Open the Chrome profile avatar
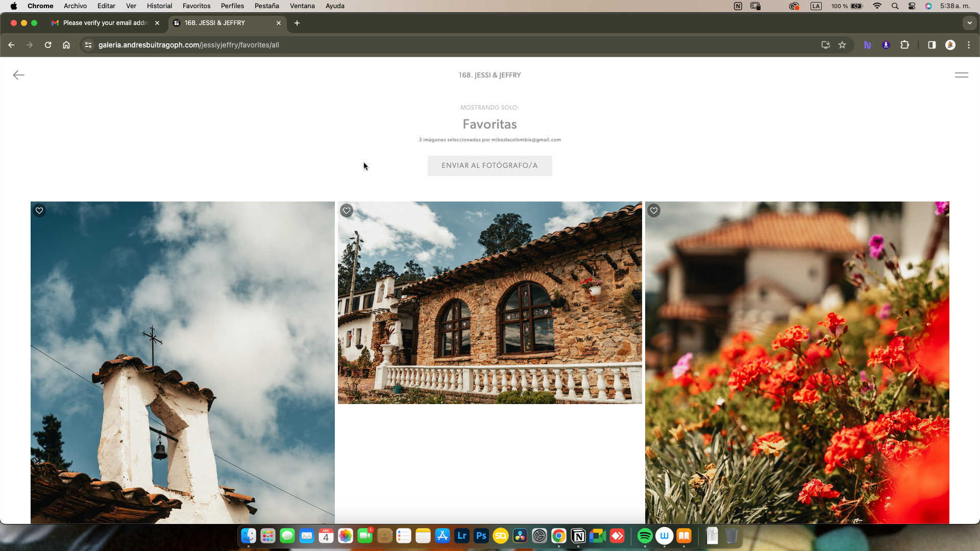 950,45
